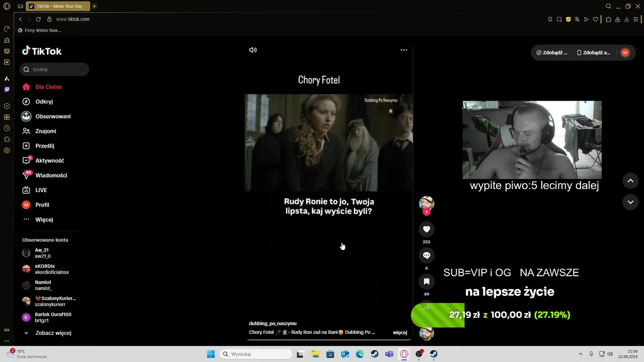This screenshot has width=644, height=362.
Task: Open Dla Ciebie feed
Action: pos(42,87)
